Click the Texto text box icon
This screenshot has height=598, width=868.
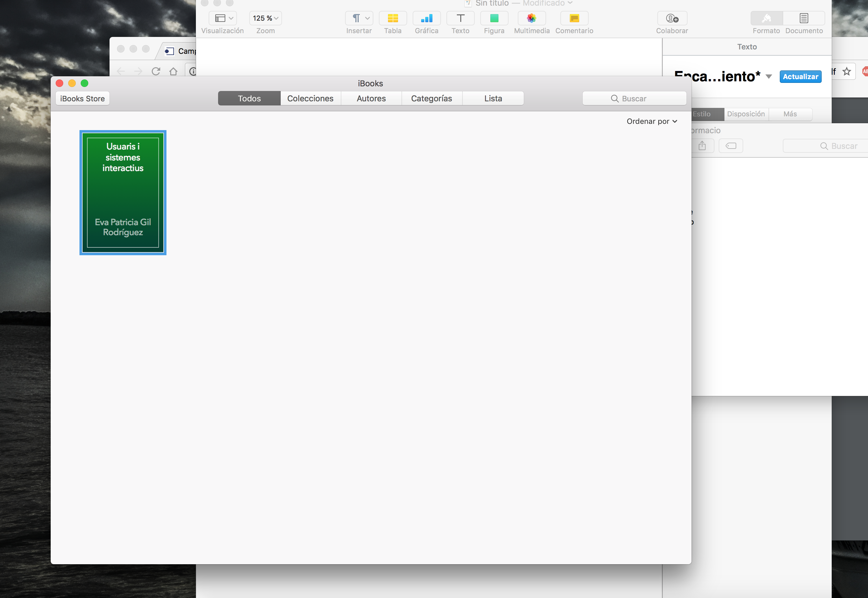click(460, 18)
